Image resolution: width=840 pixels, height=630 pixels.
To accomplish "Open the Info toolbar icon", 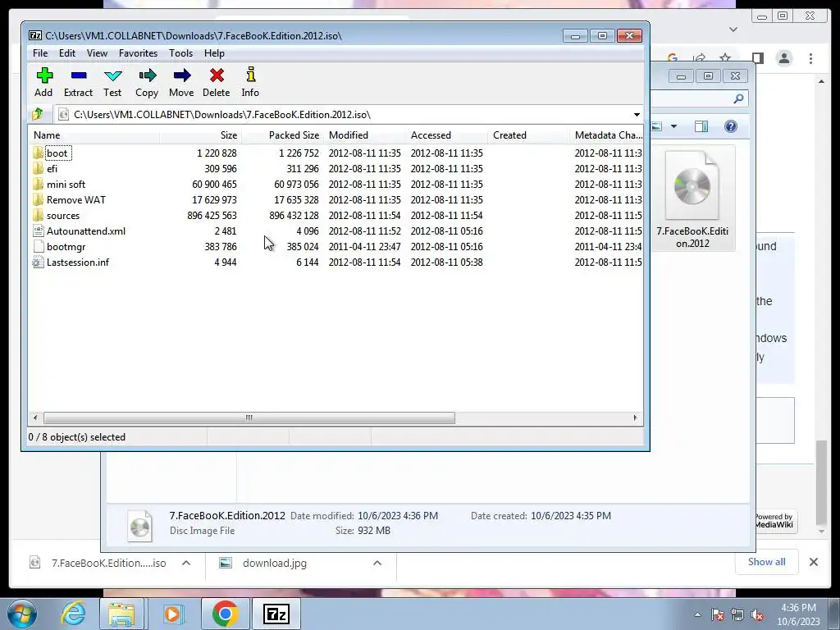I will [x=250, y=82].
